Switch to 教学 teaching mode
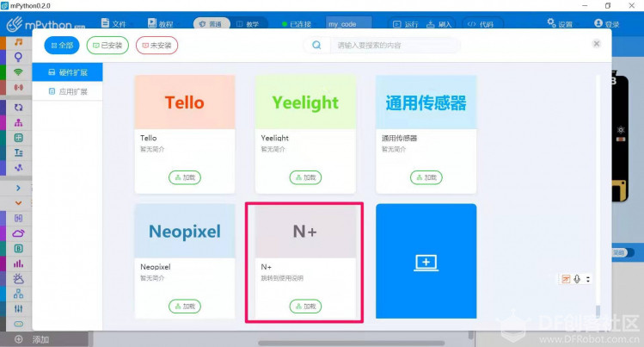 click(x=248, y=24)
